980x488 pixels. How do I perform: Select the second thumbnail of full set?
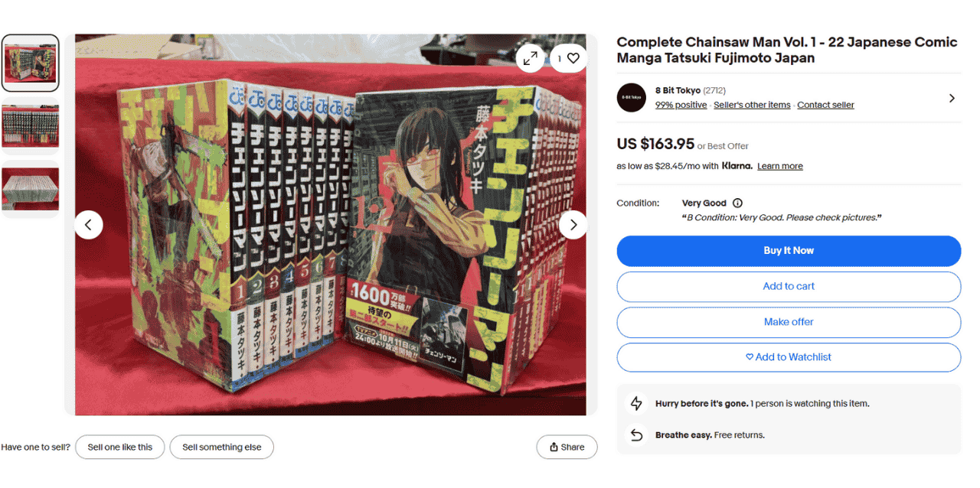(x=30, y=126)
